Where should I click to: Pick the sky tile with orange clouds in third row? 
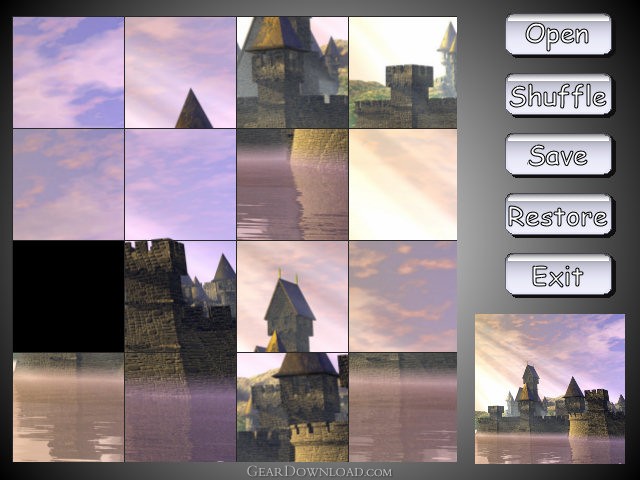pos(403,296)
